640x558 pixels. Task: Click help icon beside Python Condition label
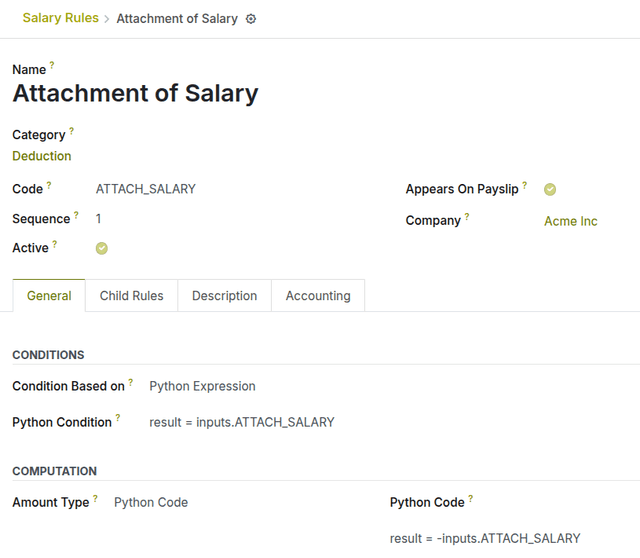click(118, 418)
